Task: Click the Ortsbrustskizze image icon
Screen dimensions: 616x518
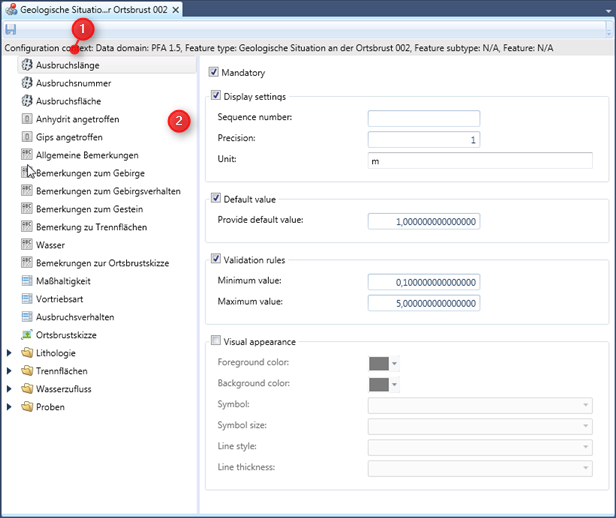Action: [28, 335]
